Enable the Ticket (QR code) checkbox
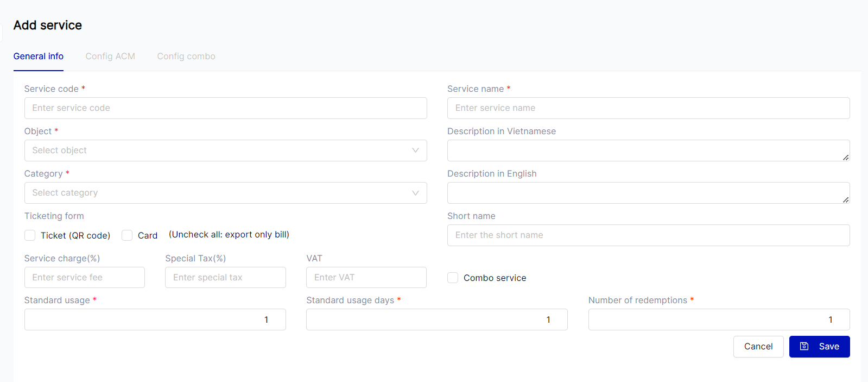Image resolution: width=868 pixels, height=382 pixels. pyautogui.click(x=30, y=235)
